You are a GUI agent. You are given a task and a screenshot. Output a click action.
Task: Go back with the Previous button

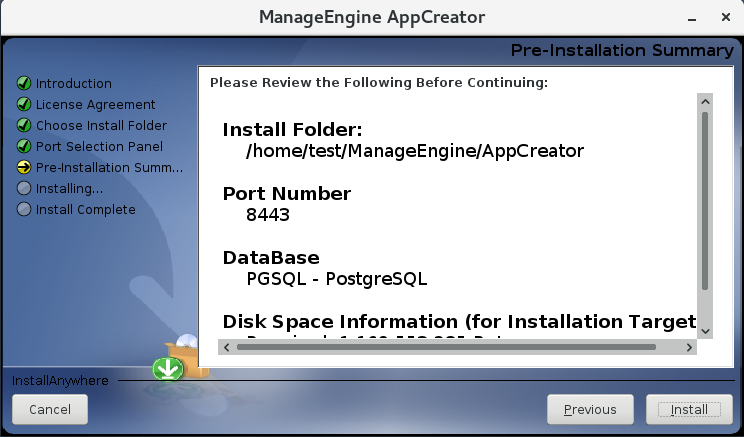590,409
